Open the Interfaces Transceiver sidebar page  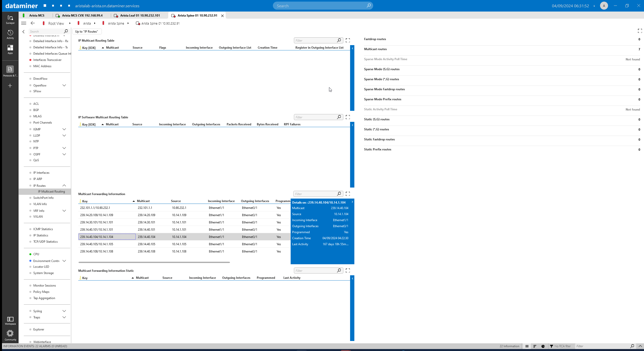(47, 60)
